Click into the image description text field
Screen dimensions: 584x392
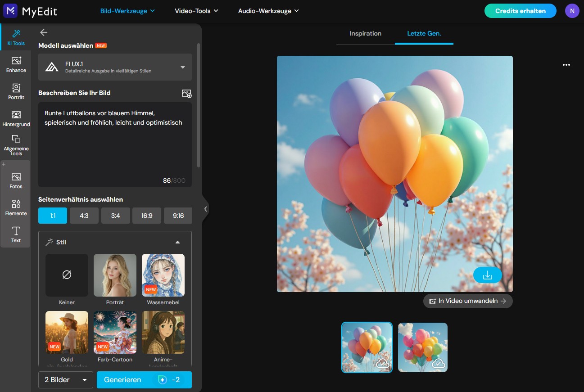tap(115, 144)
